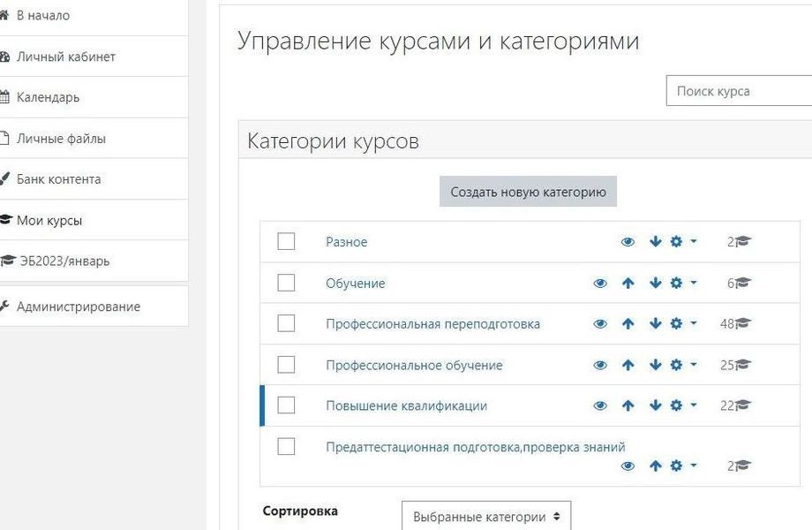Open settings gear menu for Разное
The width and height of the screenshot is (812, 530).
683,241
